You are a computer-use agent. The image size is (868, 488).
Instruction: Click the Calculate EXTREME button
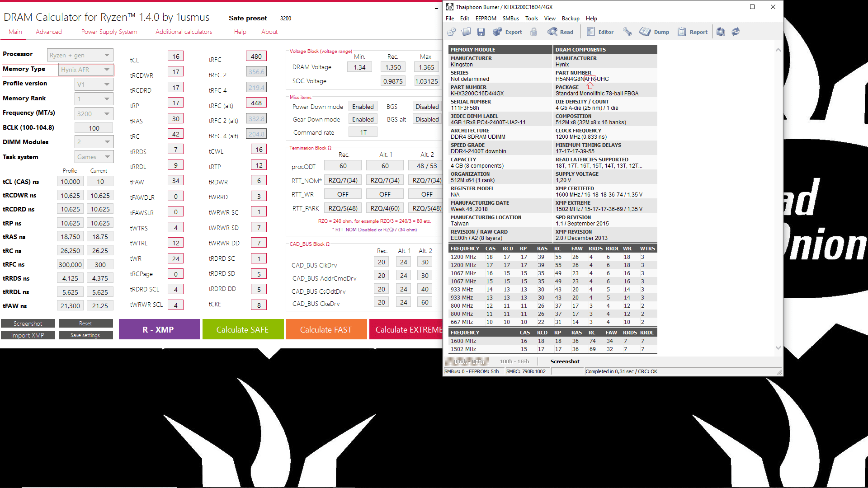click(x=406, y=329)
